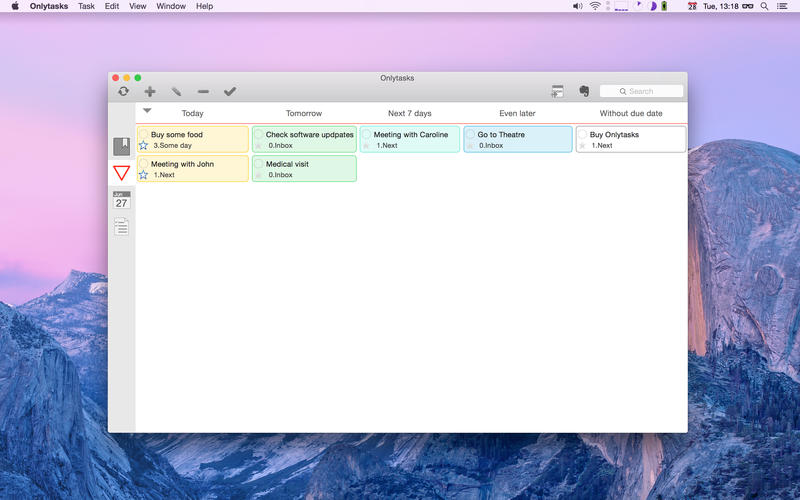The height and width of the screenshot is (500, 800).
Task: Click the calendar 28 menu bar icon
Action: (x=692, y=6)
